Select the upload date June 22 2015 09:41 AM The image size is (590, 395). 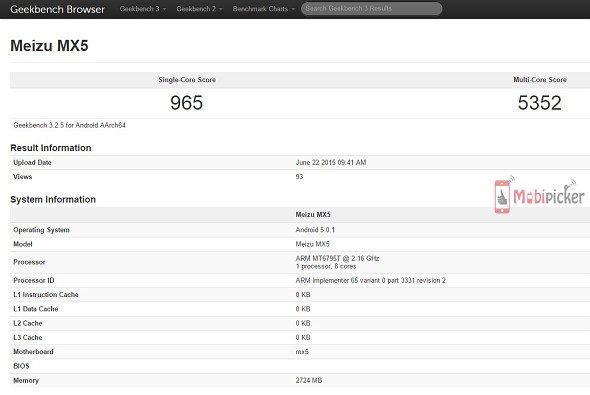pos(331,163)
